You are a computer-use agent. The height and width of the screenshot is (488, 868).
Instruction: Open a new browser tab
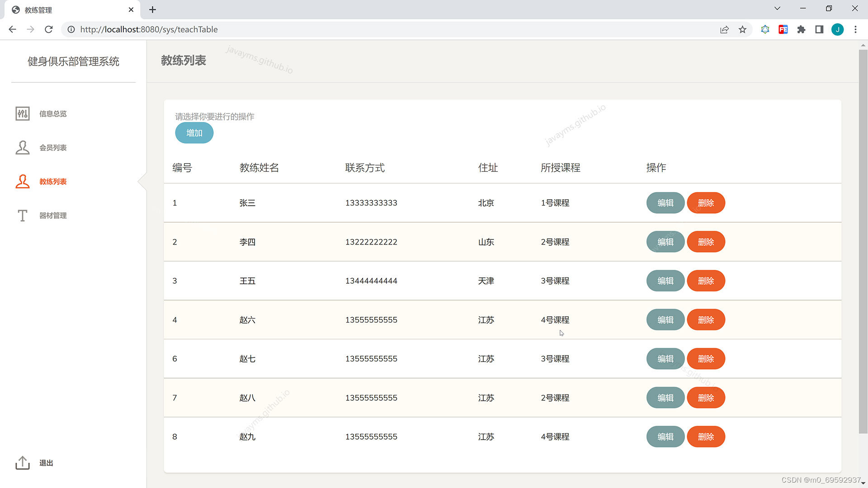153,9
